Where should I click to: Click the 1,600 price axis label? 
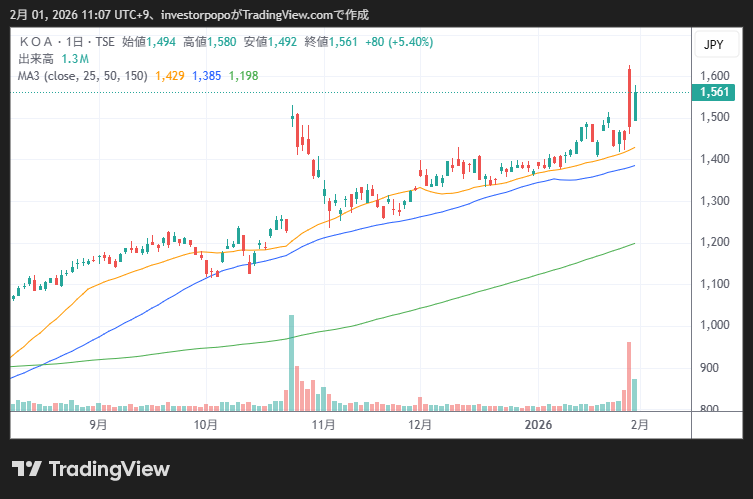tap(714, 76)
